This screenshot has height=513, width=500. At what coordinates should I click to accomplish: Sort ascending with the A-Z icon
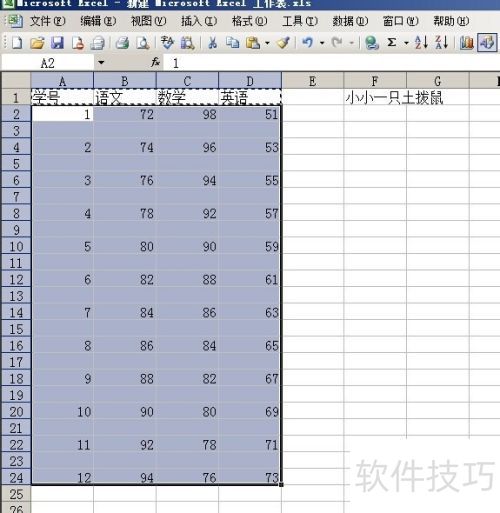point(421,43)
